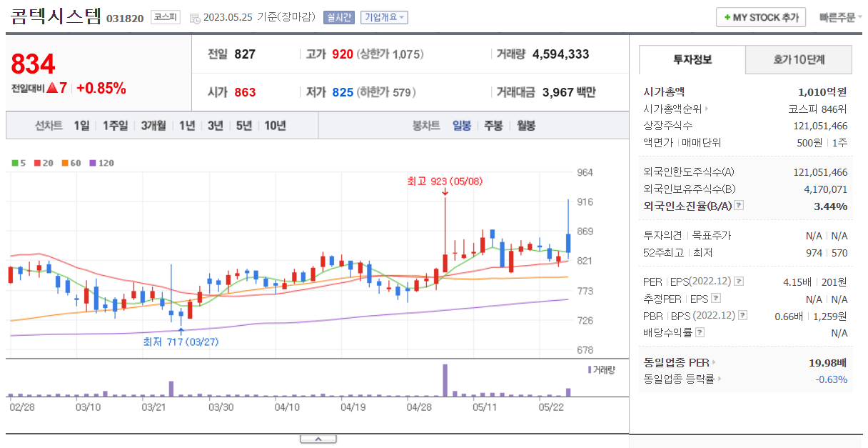This screenshot has height=448, width=868.
Task: Click the +0.85% change rate
Action: (101, 89)
